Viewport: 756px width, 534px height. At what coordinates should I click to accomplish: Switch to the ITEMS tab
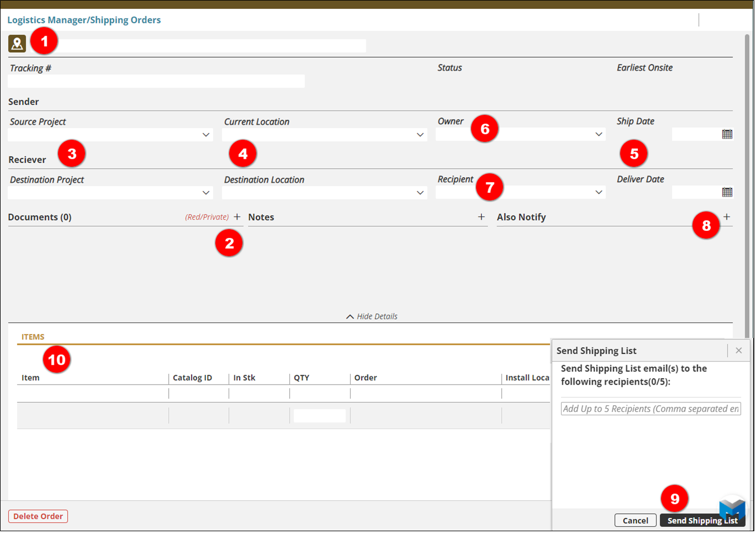[x=33, y=337]
